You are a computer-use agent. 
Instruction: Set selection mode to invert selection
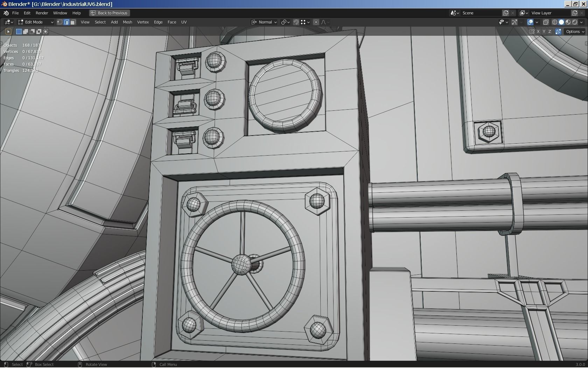point(39,32)
